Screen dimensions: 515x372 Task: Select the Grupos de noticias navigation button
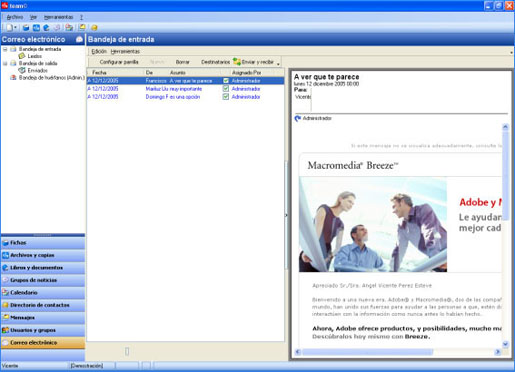(43, 280)
